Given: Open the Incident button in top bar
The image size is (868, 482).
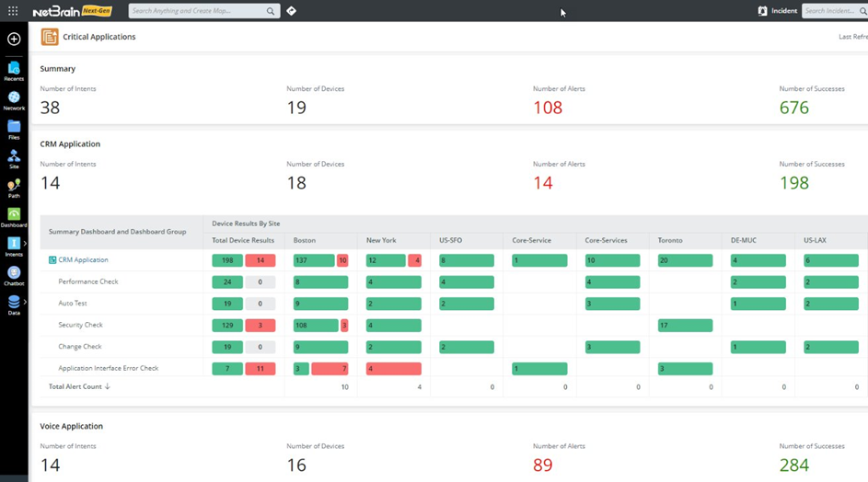Looking at the screenshot, I should (777, 11).
